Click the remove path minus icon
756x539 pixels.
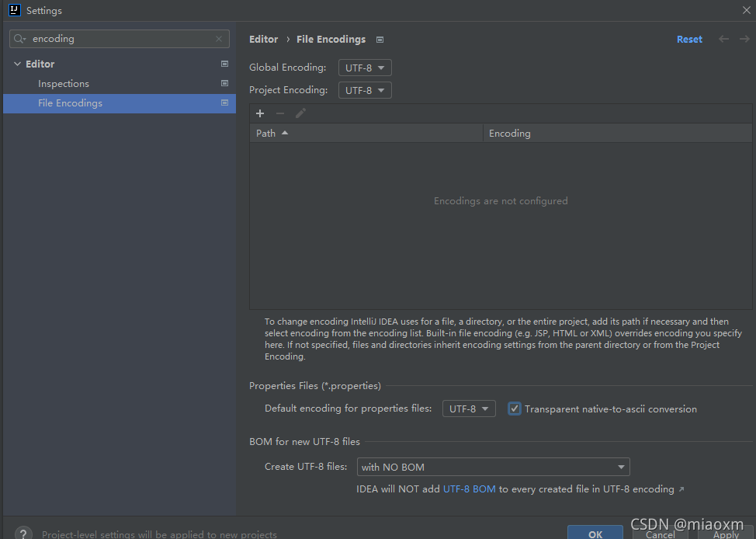pos(280,113)
